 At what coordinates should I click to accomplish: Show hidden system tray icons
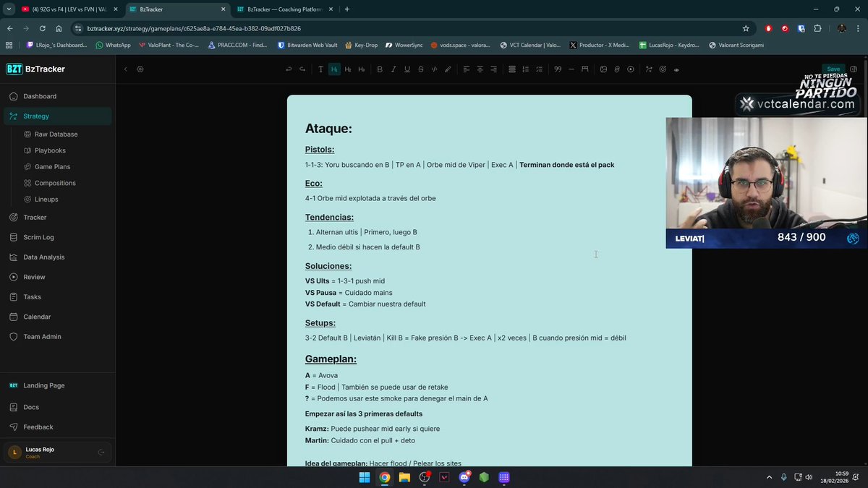point(769,477)
